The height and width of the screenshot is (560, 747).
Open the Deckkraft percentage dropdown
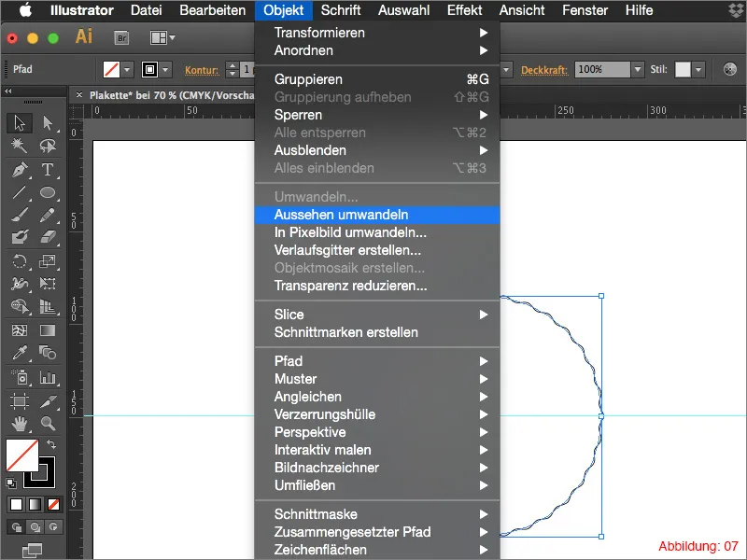(x=638, y=69)
